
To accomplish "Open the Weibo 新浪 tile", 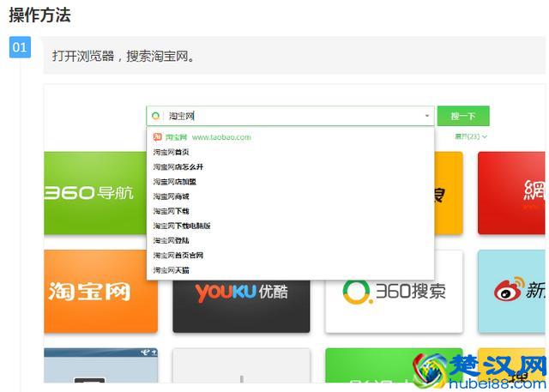I will 511,291.
